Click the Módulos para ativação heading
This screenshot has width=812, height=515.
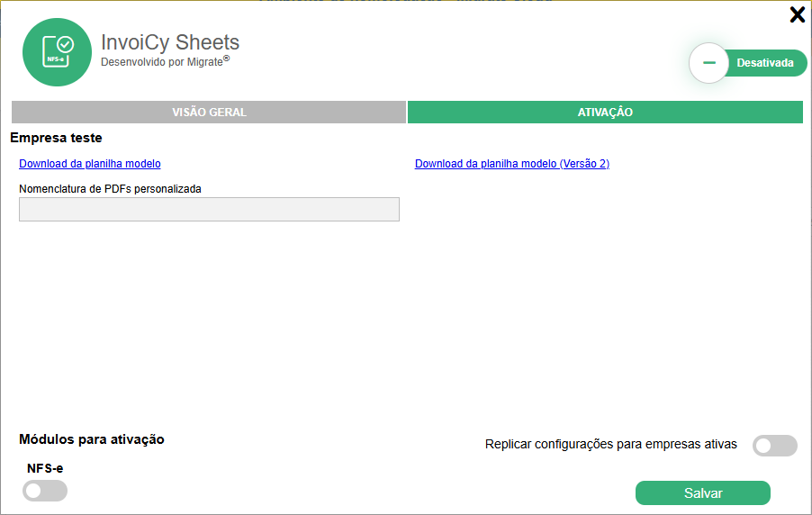[92, 439]
